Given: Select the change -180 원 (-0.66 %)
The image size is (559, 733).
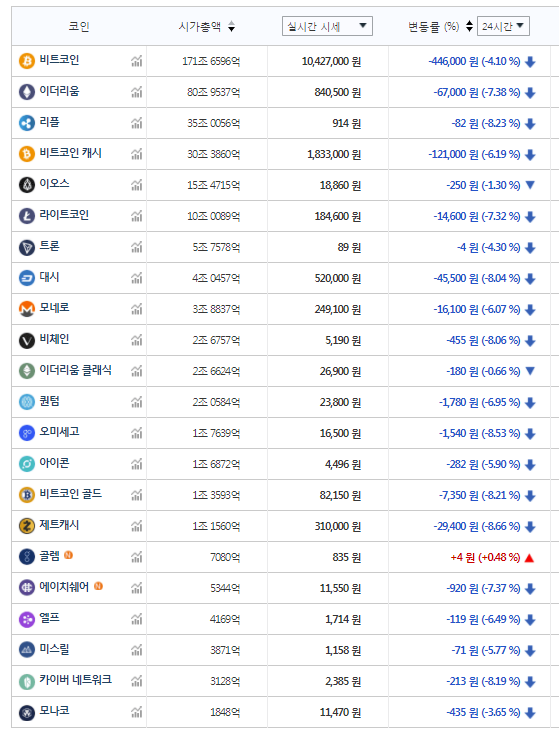Looking at the screenshot, I should [x=483, y=372].
